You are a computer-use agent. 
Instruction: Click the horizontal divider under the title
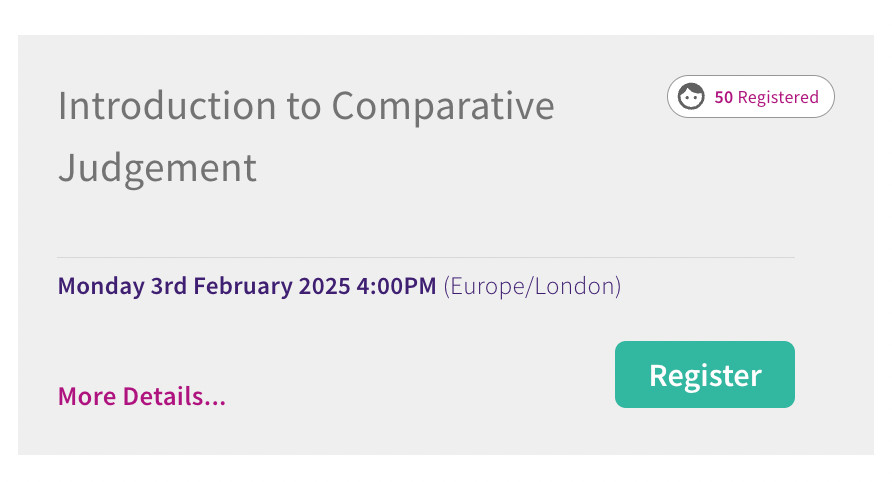[426, 257]
